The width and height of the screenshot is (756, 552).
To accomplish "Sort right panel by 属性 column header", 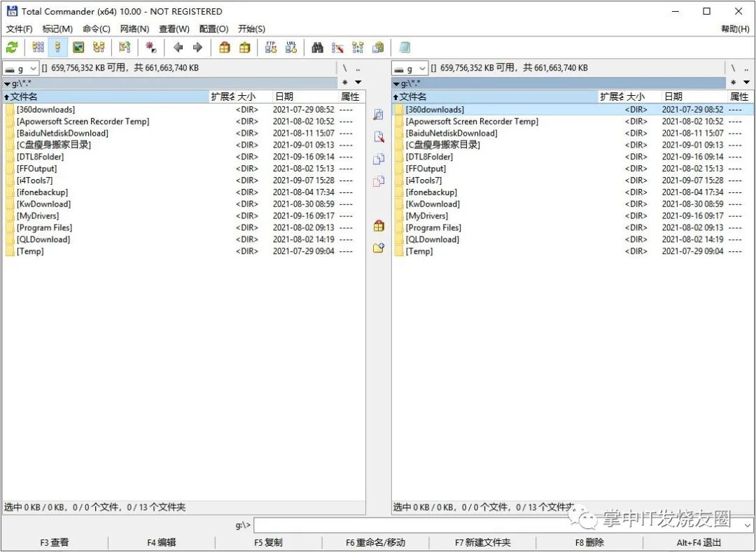I will tap(740, 97).
